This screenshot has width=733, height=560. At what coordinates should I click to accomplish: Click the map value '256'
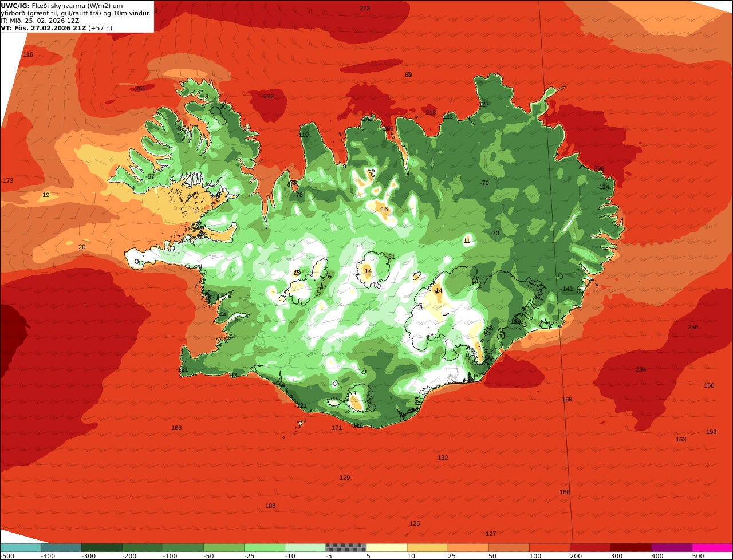(x=693, y=327)
